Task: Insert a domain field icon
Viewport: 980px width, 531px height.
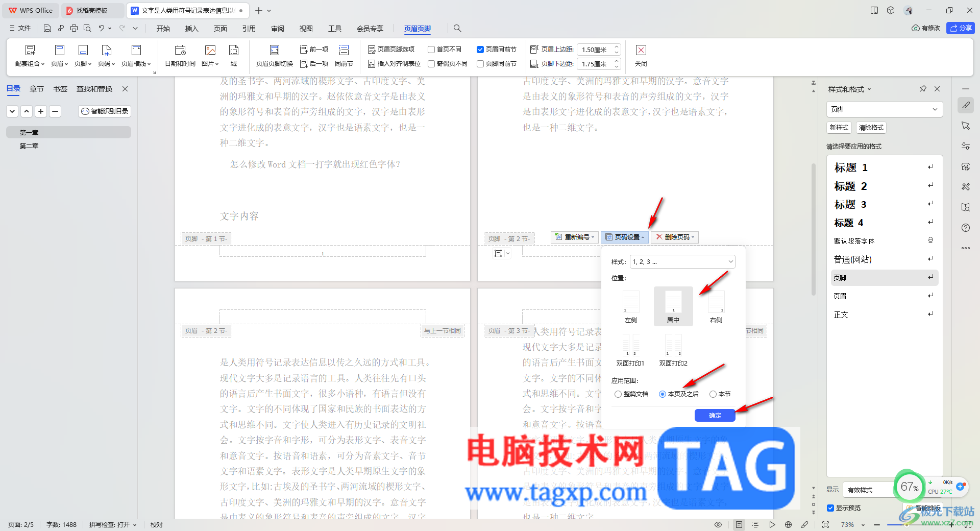Action: click(234, 56)
